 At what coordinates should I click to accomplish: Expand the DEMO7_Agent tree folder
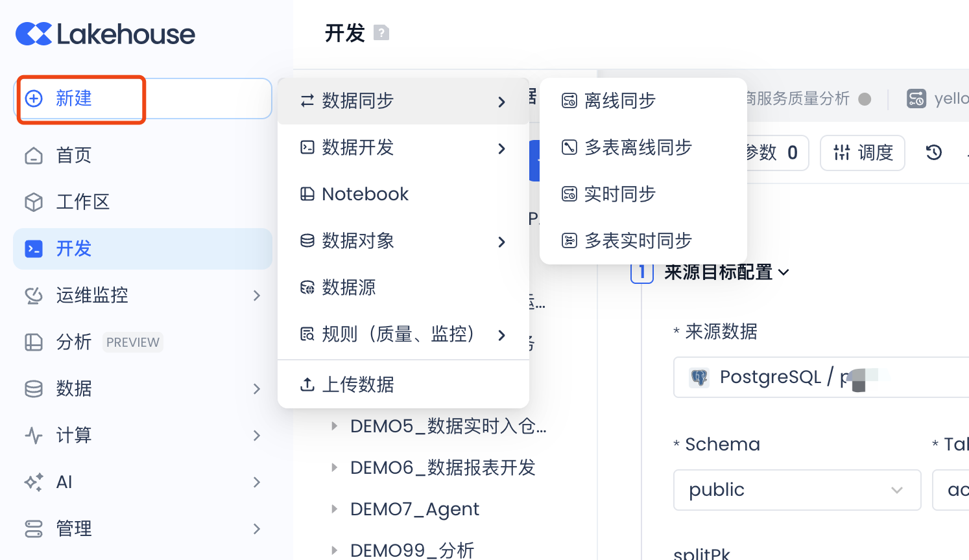tap(335, 509)
